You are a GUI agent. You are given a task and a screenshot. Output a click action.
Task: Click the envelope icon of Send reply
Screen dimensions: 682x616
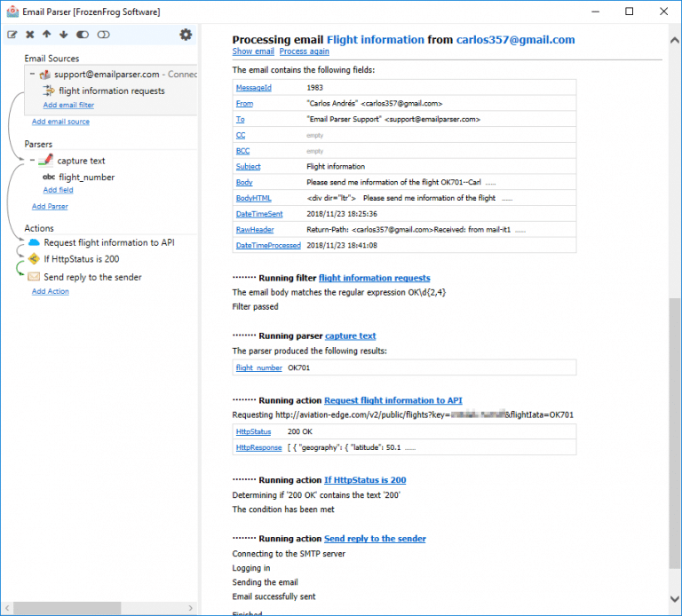(34, 277)
